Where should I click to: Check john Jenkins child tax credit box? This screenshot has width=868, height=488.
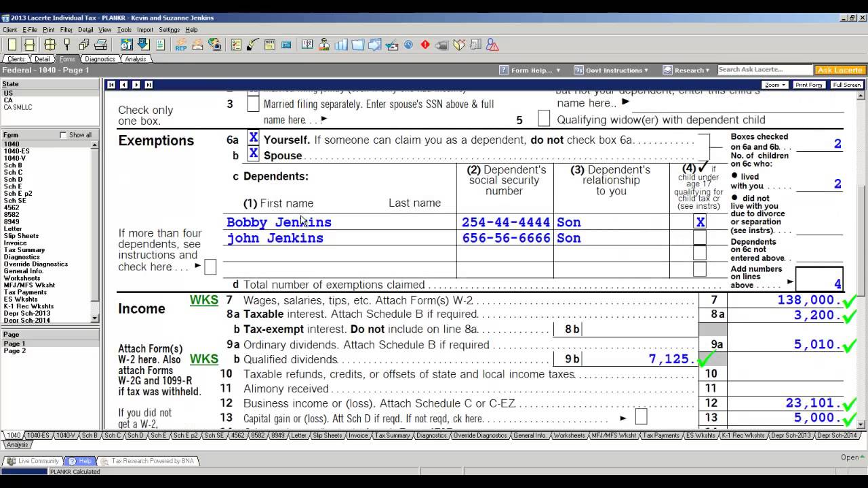pos(700,238)
